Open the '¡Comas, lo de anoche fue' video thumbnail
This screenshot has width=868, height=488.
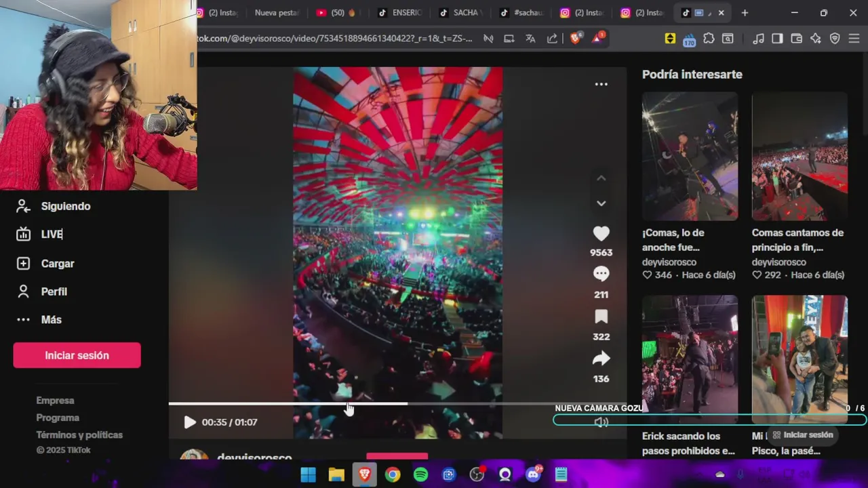690,157
